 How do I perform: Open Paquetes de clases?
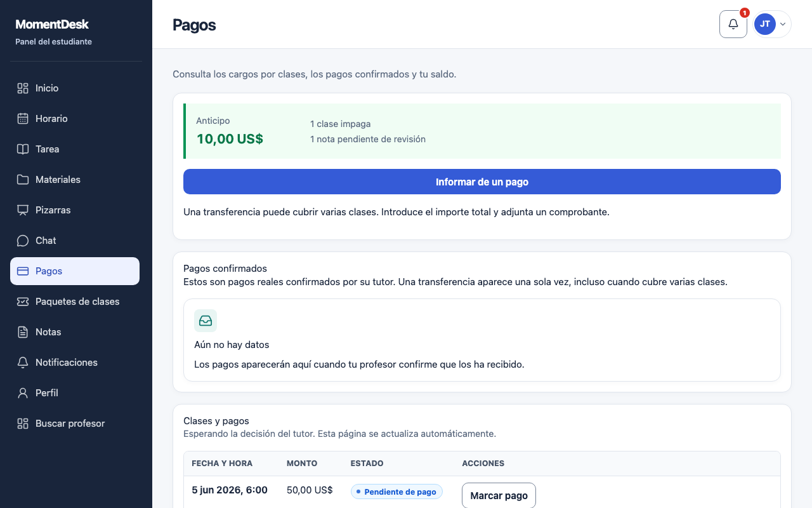click(75, 302)
